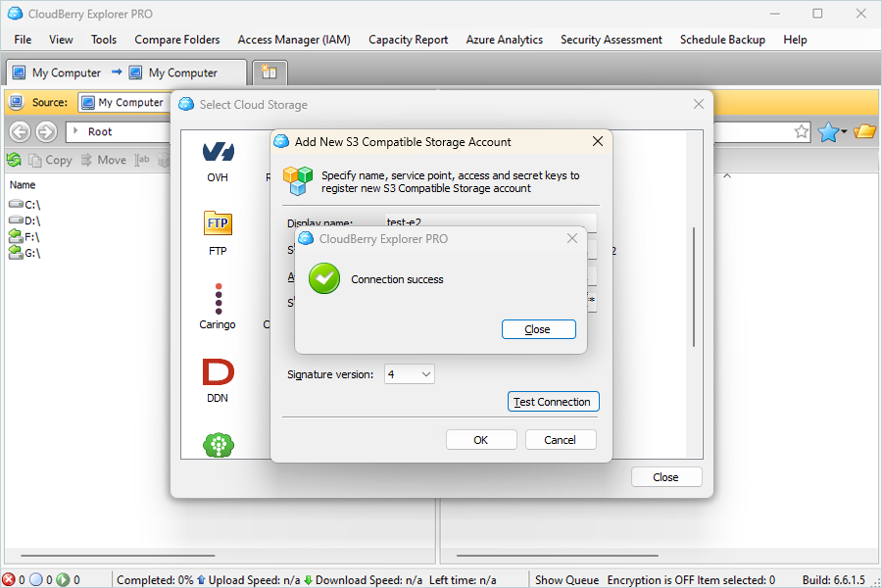
Task: Click the Display name input field
Action: point(491,221)
